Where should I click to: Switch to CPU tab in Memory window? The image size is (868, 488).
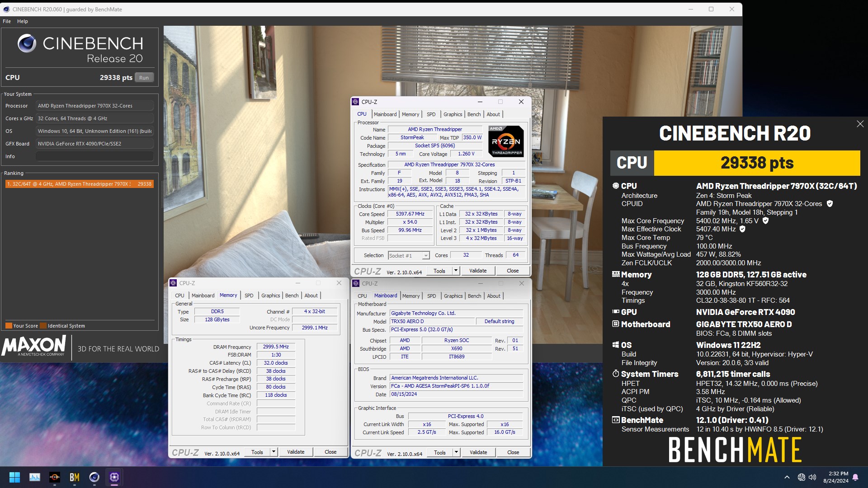179,296
